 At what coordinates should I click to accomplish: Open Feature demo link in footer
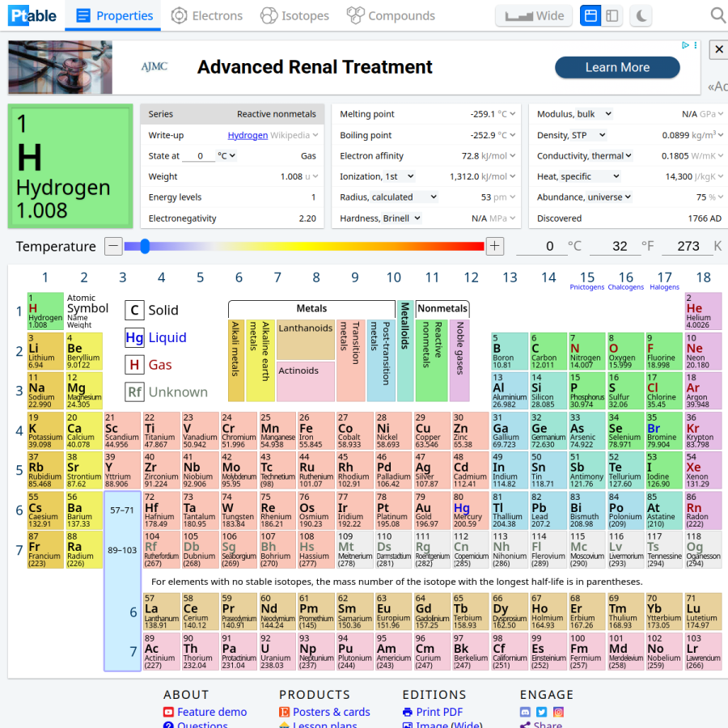tap(212, 712)
